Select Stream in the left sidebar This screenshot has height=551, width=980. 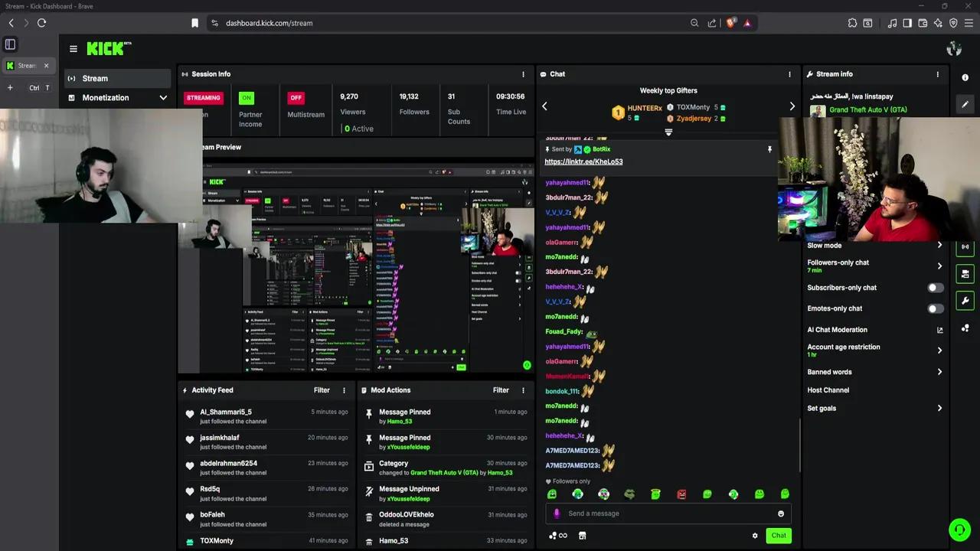pos(95,78)
